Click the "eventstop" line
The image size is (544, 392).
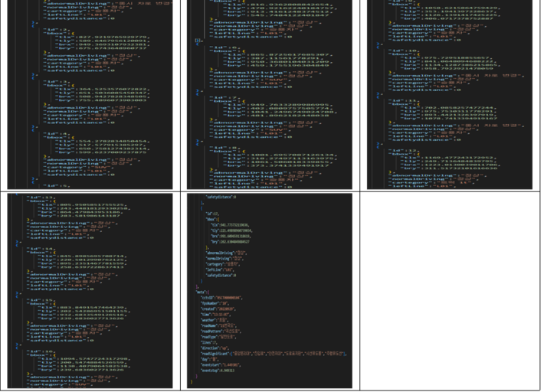click(x=218, y=371)
